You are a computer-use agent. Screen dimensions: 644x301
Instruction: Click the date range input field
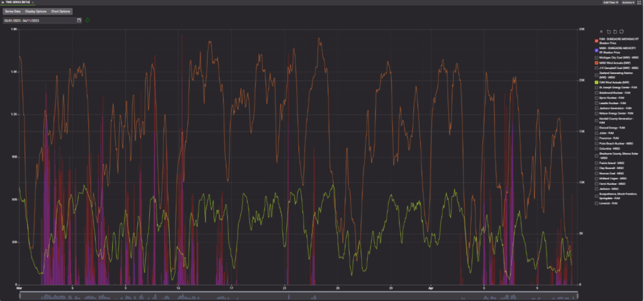point(39,20)
